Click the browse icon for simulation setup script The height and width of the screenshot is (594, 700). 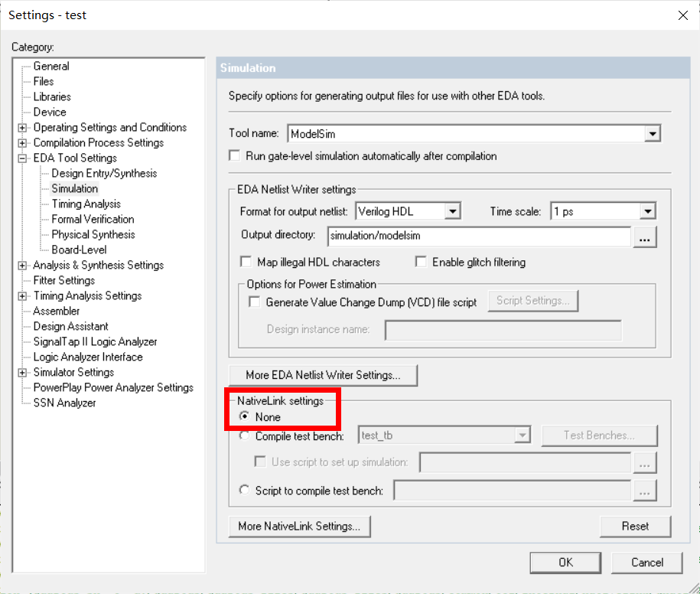click(645, 462)
